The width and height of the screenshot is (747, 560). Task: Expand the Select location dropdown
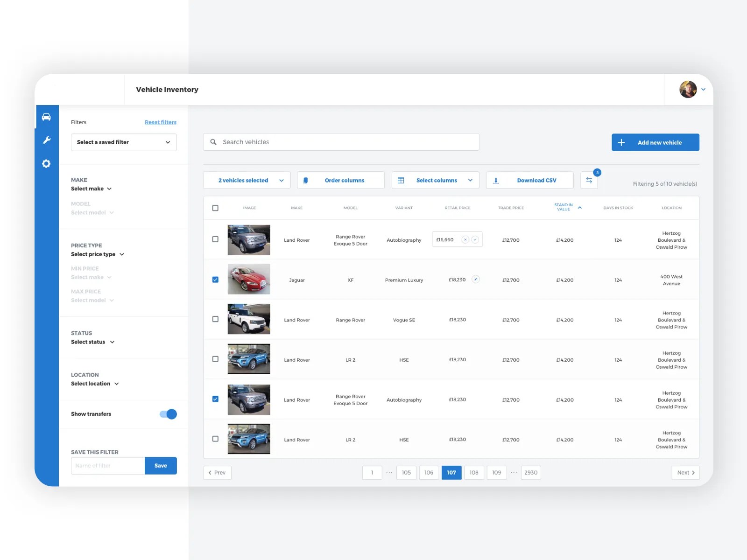(x=95, y=384)
